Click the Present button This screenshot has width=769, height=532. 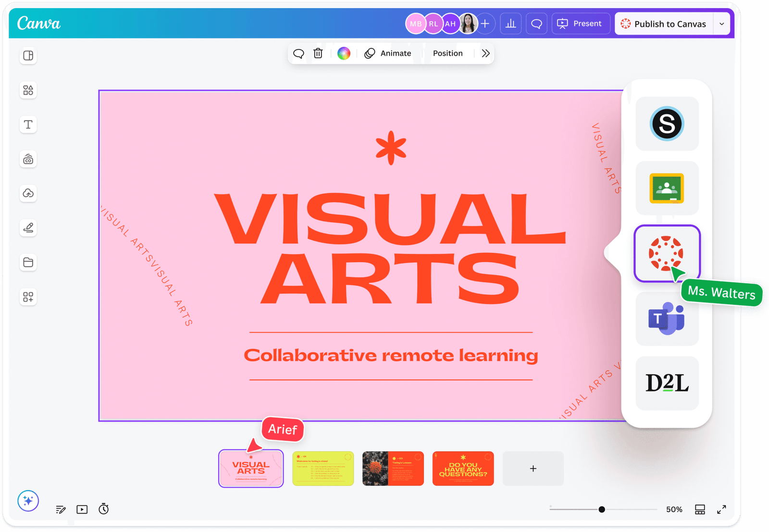tap(580, 24)
